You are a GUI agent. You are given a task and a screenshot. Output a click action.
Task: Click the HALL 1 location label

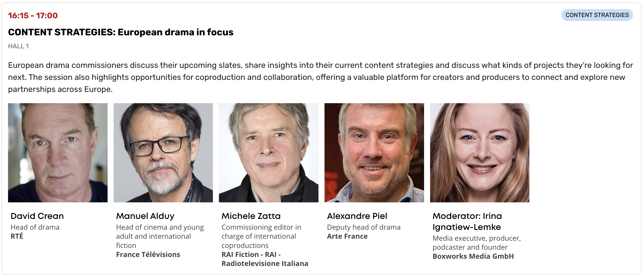coord(18,46)
